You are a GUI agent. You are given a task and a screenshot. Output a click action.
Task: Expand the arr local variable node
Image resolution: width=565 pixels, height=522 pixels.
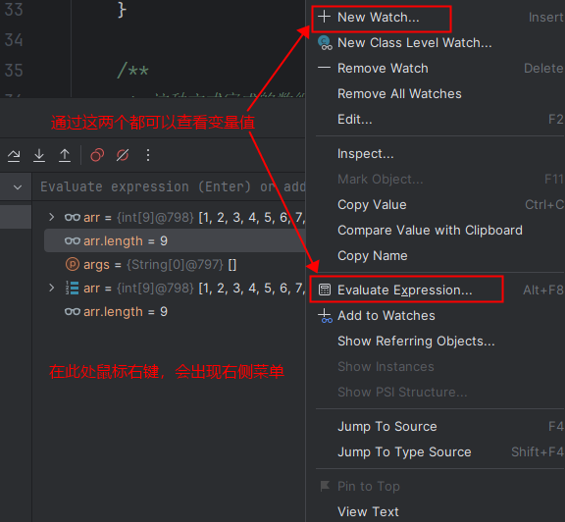(x=52, y=288)
